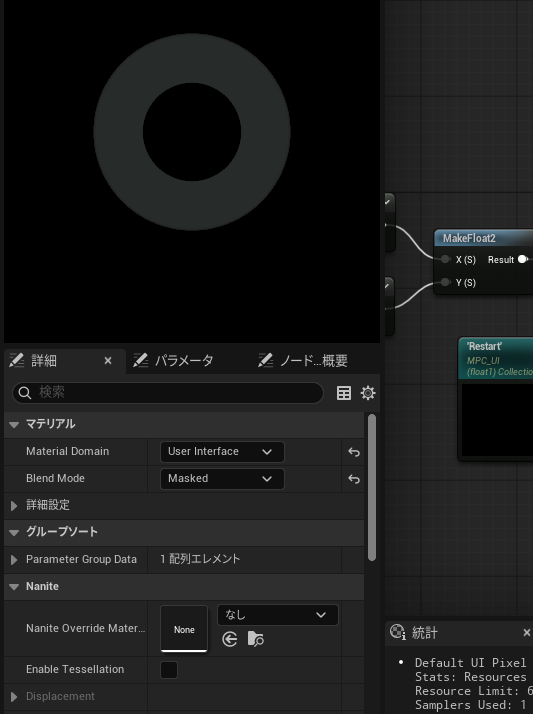Switch to the パラメータ tab
The height and width of the screenshot is (714, 533).
tap(174, 361)
